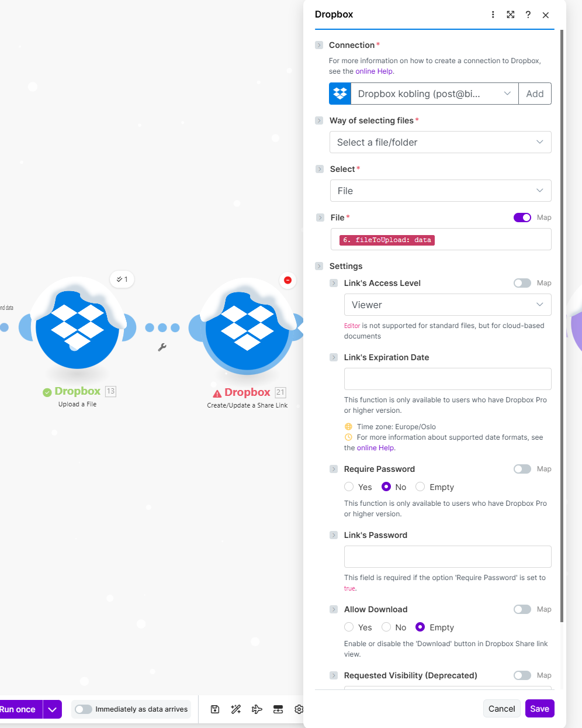Open the help question mark icon
This screenshot has width=582, height=728.
coord(528,15)
